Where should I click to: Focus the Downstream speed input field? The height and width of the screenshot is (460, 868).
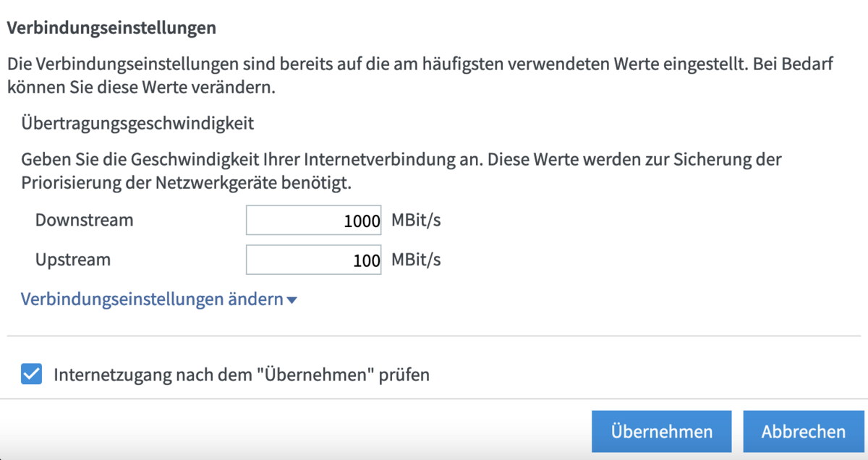click(314, 221)
